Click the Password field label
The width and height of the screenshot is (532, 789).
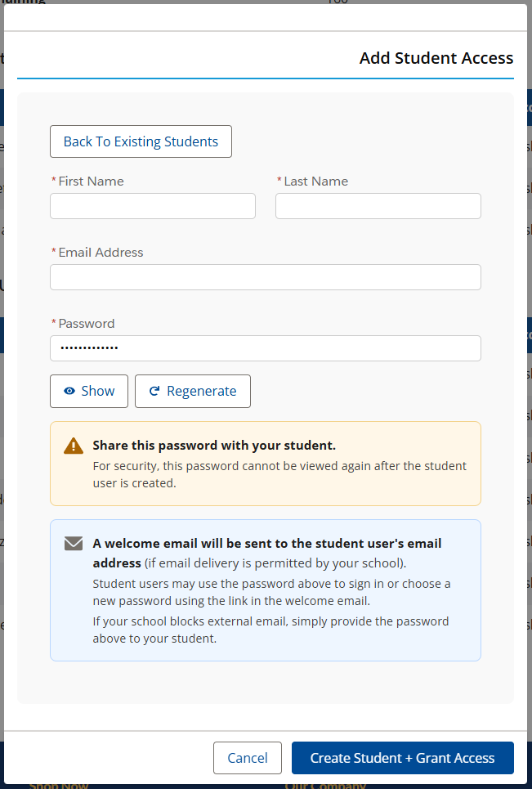[87, 323]
